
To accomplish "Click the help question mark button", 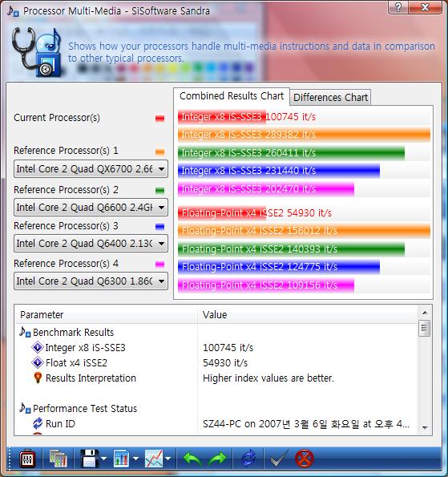I will pyautogui.click(x=398, y=6).
